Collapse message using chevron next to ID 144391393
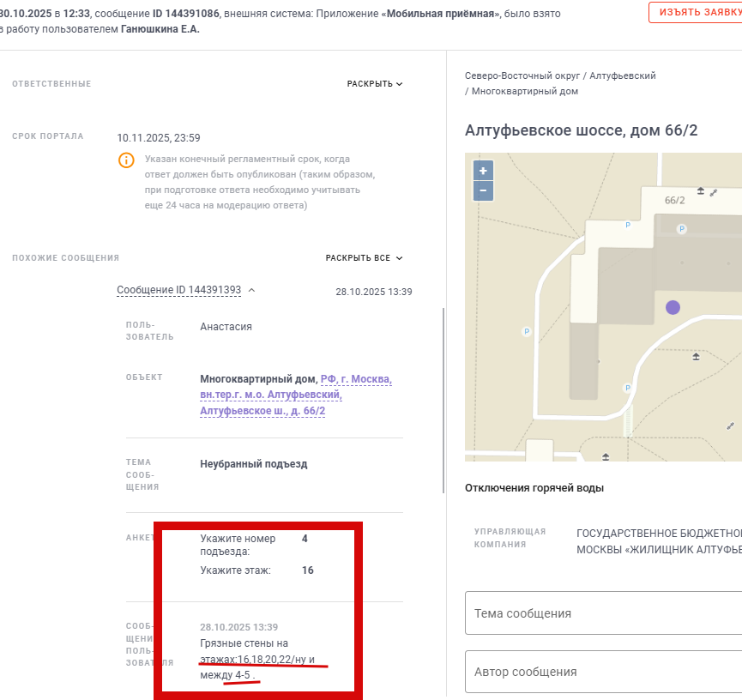This screenshot has height=700, width=742. [251, 290]
